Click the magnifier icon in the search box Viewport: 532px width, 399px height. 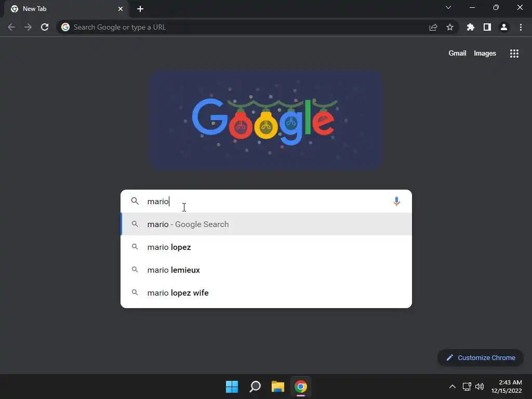coord(135,201)
